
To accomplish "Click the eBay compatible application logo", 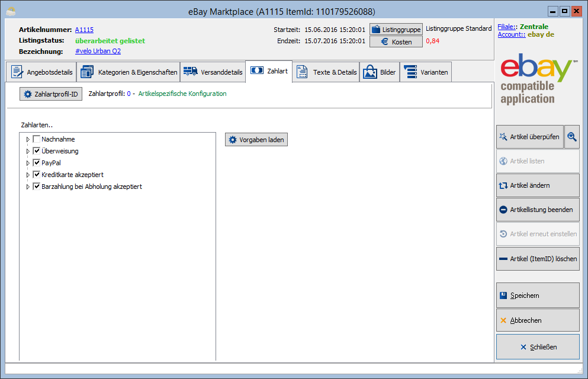I will (538, 79).
